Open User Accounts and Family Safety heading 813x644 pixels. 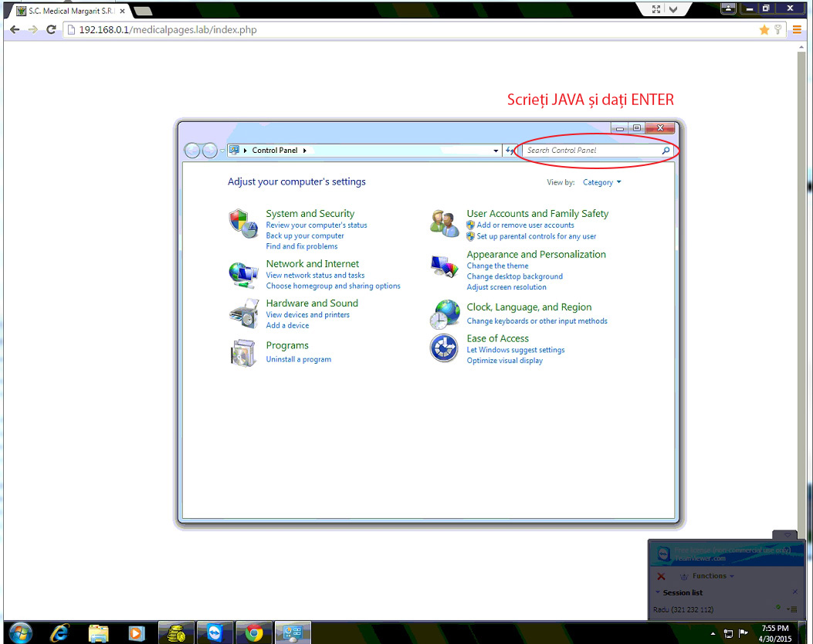[537, 214]
